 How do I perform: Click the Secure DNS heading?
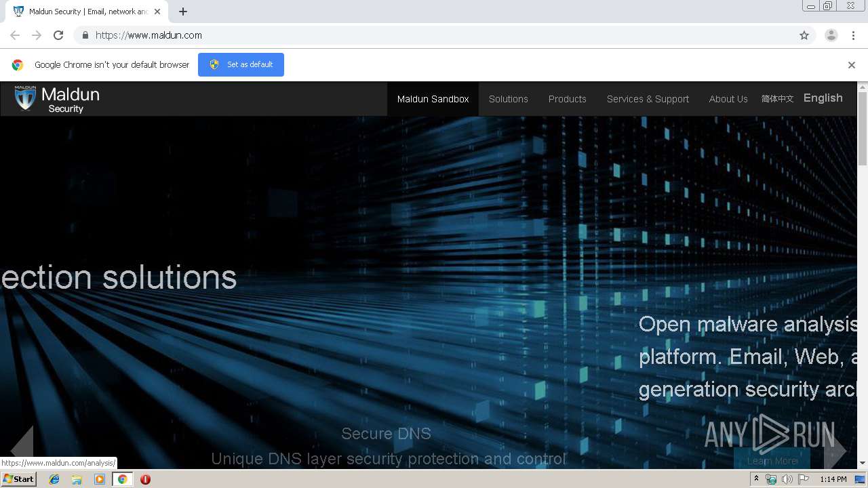click(386, 434)
